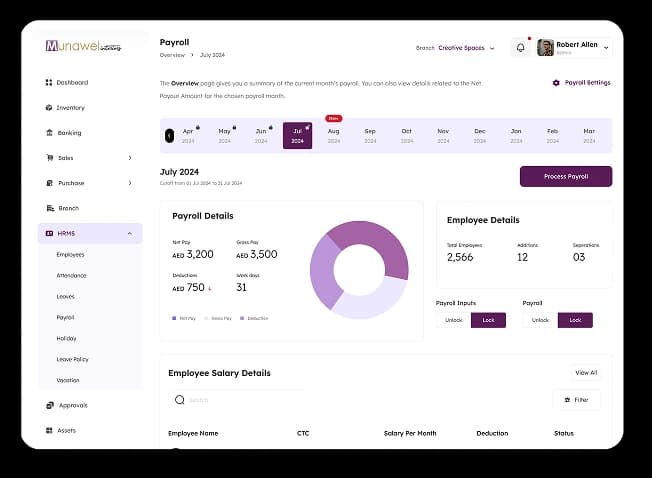Click the Dashboard grid icon in sidebar

point(49,82)
